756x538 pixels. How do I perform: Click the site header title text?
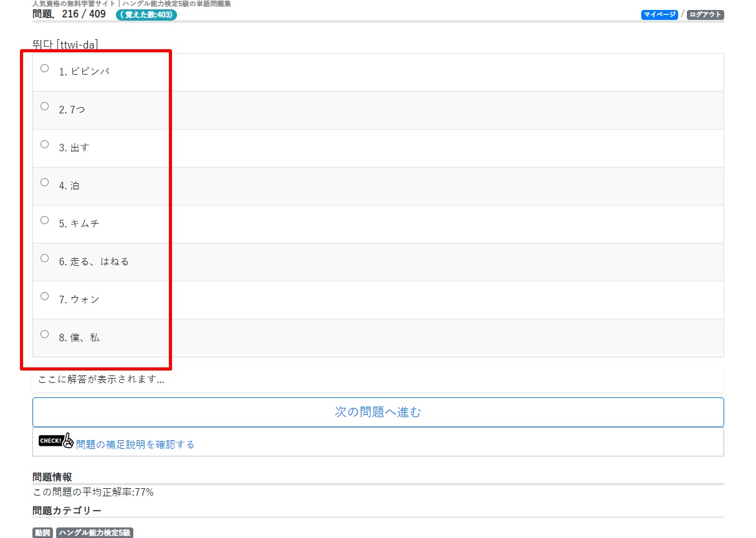click(x=132, y=4)
